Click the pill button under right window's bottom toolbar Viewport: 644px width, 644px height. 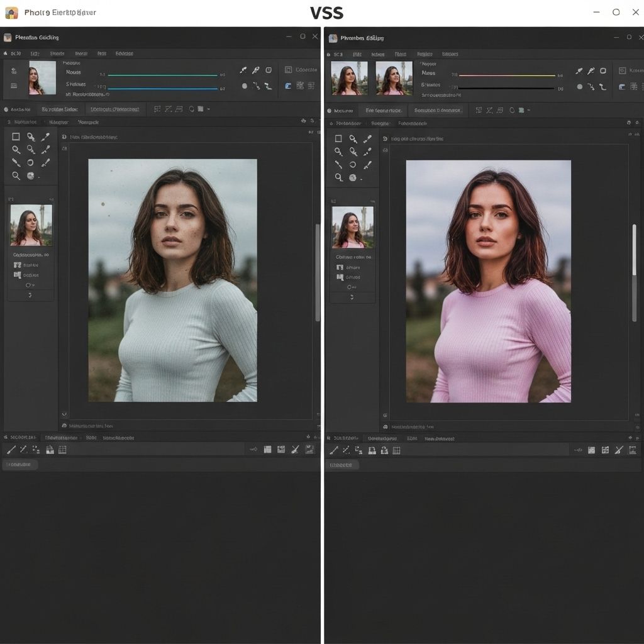(x=342, y=465)
